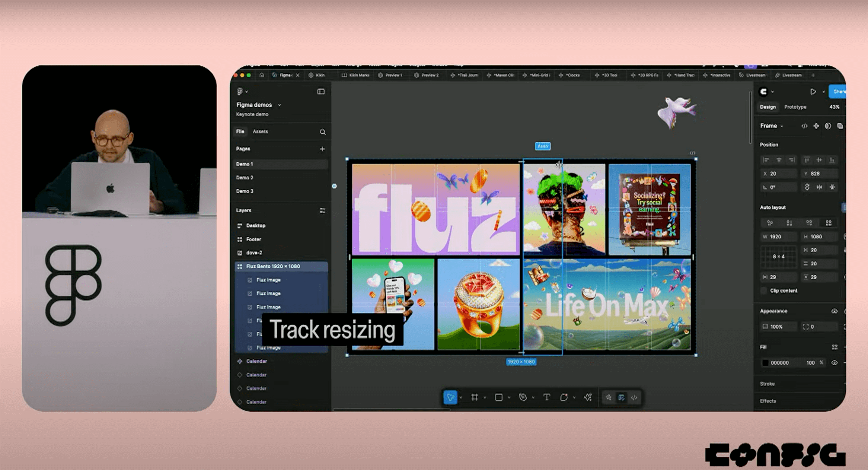Image resolution: width=868 pixels, height=470 pixels.
Task: Expand the shape tool dropdown arrow
Action: click(x=509, y=398)
